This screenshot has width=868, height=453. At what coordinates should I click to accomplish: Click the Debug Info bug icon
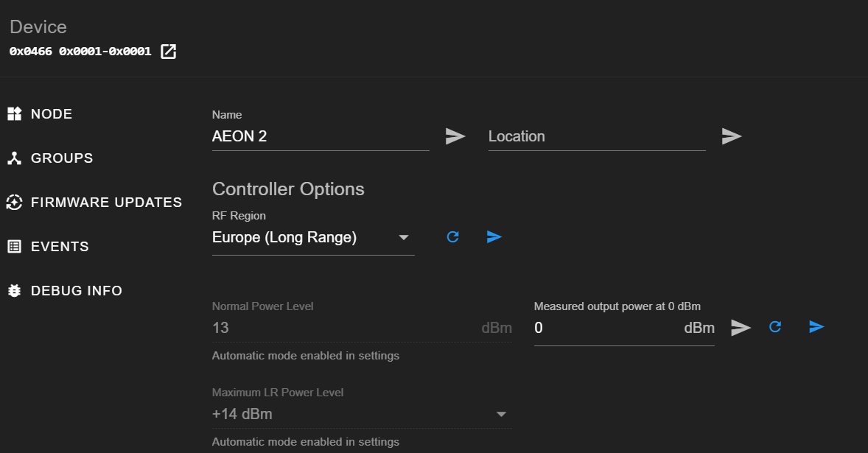pyautogui.click(x=15, y=291)
